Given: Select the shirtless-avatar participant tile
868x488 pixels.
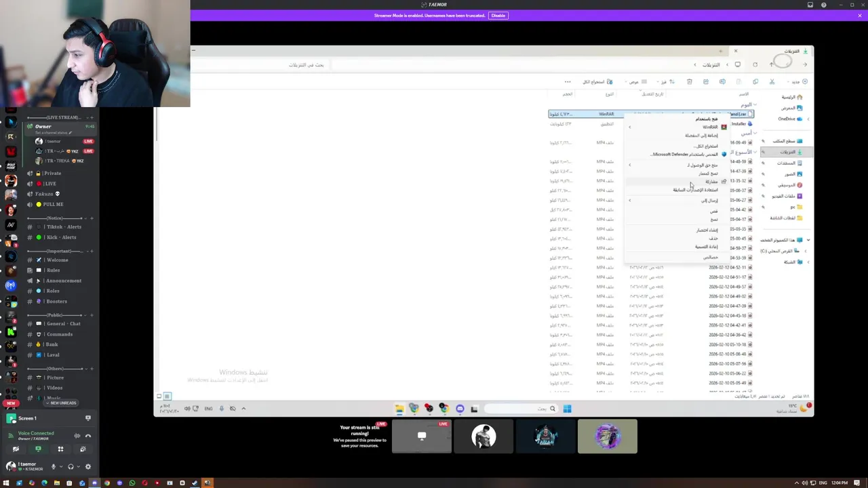Looking at the screenshot, I should coord(484,436).
